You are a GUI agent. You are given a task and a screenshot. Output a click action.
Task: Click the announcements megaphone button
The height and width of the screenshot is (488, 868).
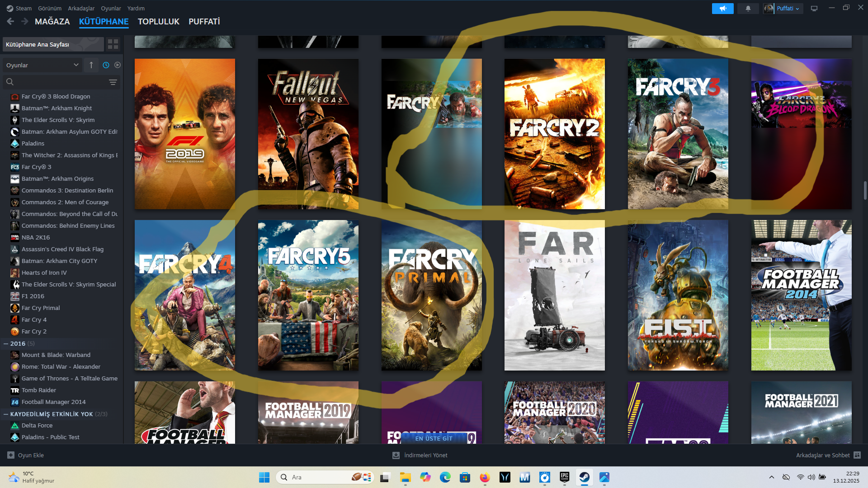722,9
